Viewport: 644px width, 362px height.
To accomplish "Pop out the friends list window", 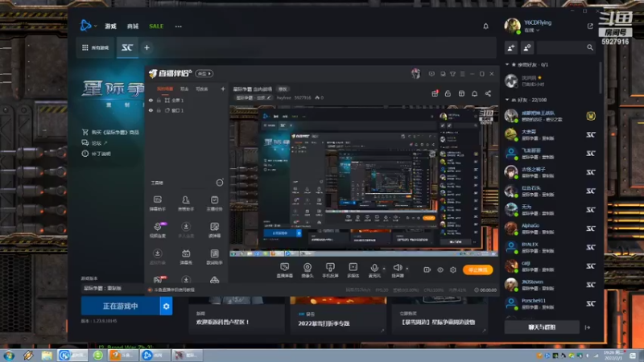I will (590, 27).
